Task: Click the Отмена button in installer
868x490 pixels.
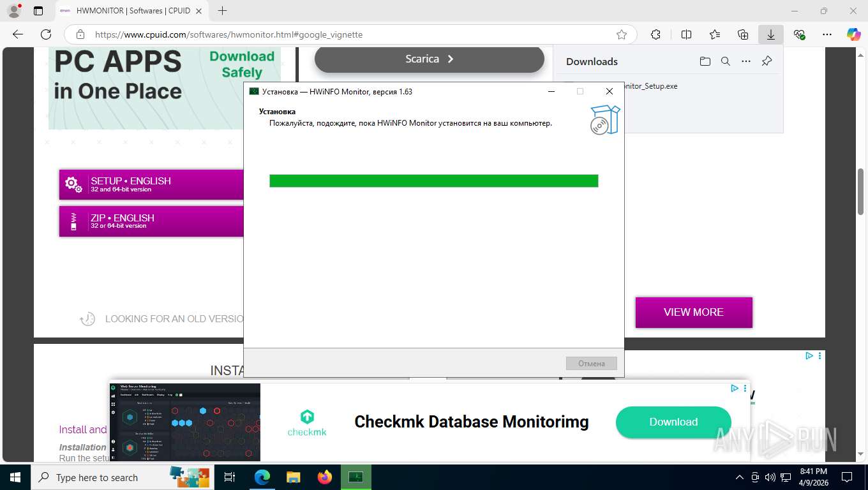Action: [x=591, y=363]
